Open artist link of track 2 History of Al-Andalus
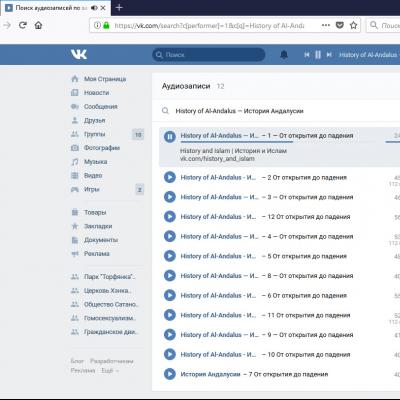The width and height of the screenshot is (400, 400). tap(218, 177)
